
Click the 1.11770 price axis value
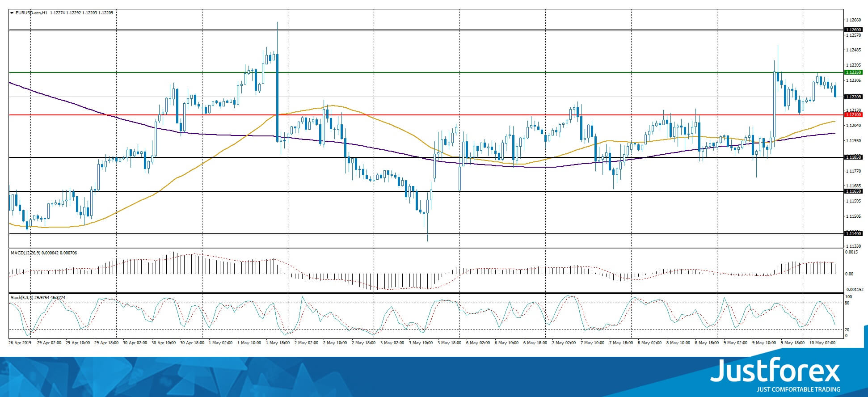click(x=854, y=171)
